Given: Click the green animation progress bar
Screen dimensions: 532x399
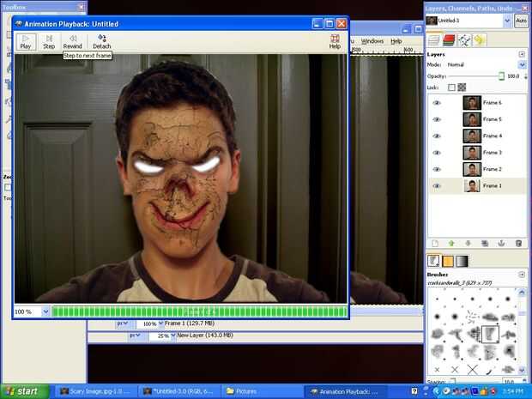Looking at the screenshot, I should pos(199,311).
